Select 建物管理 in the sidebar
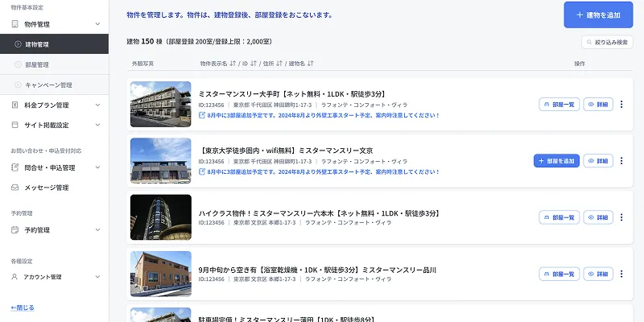Image resolution: width=644 pixels, height=322 pixels. (x=54, y=44)
